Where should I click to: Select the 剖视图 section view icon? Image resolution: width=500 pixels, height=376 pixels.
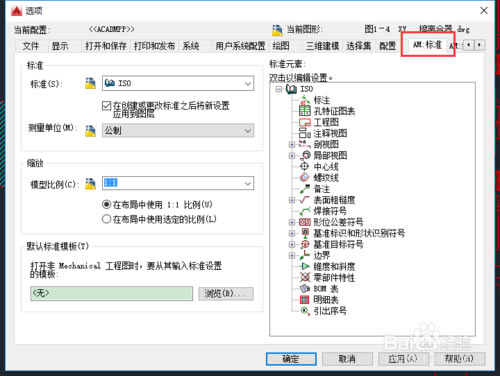[x=305, y=144]
